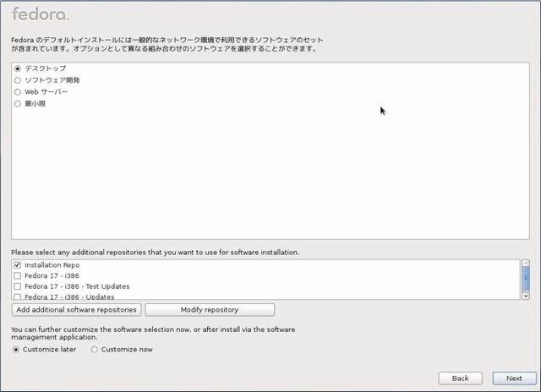Pick the 最小限 minimal install option
541x392 pixels.
[18, 104]
